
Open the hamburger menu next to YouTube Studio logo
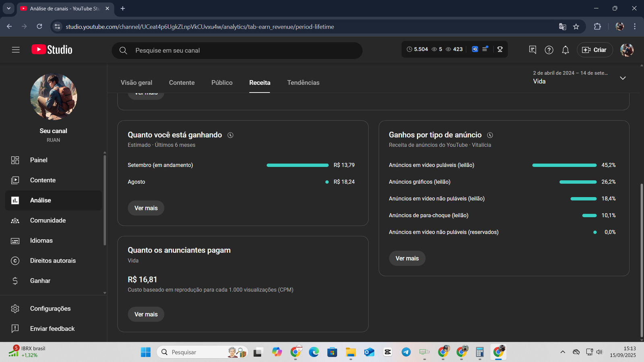click(16, 50)
